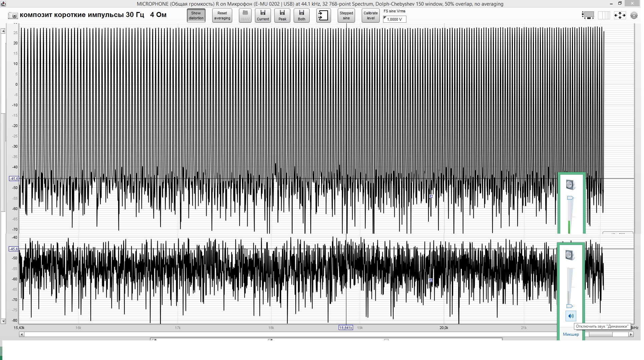Save the Peak trace

tap(282, 16)
